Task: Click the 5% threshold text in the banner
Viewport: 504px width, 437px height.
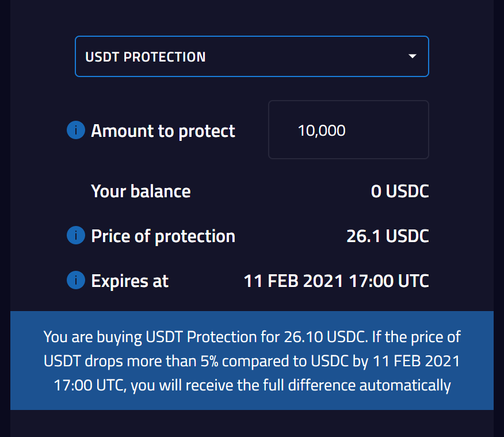Action: point(209,361)
